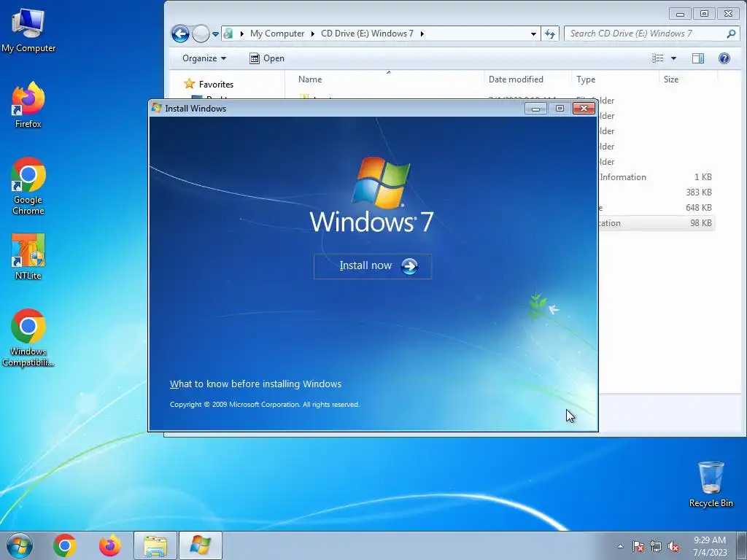Viewport: 747px width, 560px height.
Task: Change your view icon in Explorer
Action: click(x=658, y=58)
